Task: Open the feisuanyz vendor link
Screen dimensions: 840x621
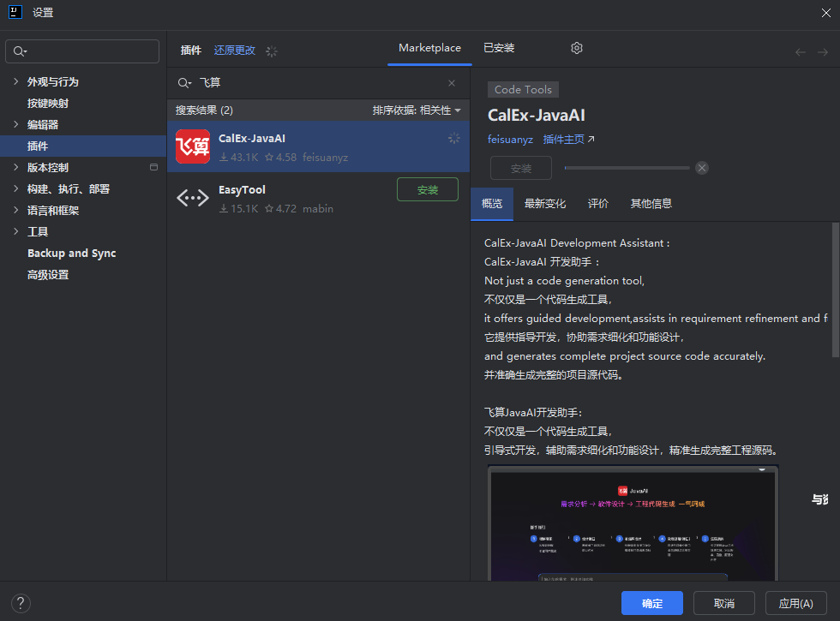Action: pos(510,140)
